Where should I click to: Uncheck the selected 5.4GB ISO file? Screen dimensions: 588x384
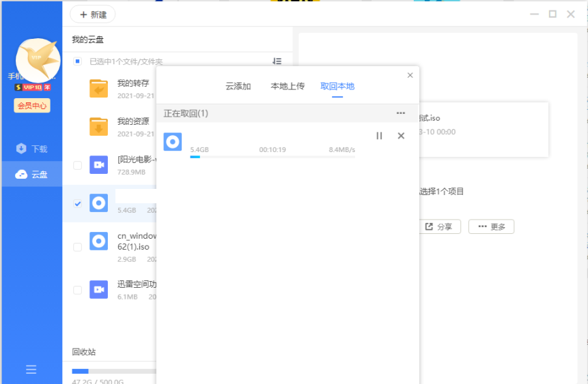click(x=77, y=204)
